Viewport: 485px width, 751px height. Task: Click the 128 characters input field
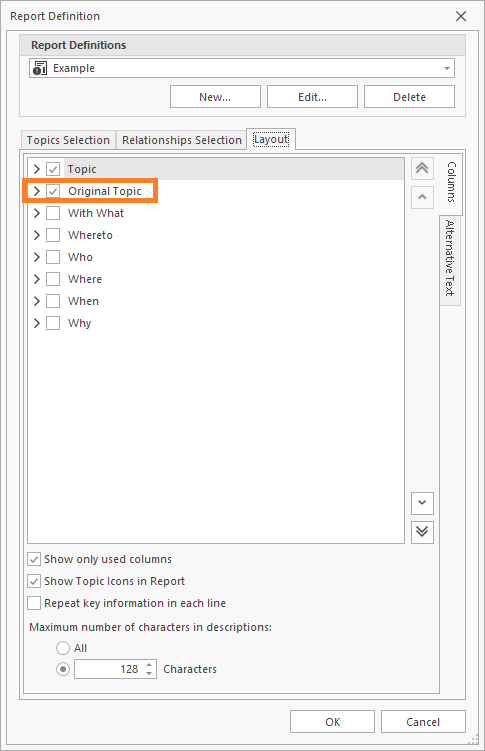[109, 669]
